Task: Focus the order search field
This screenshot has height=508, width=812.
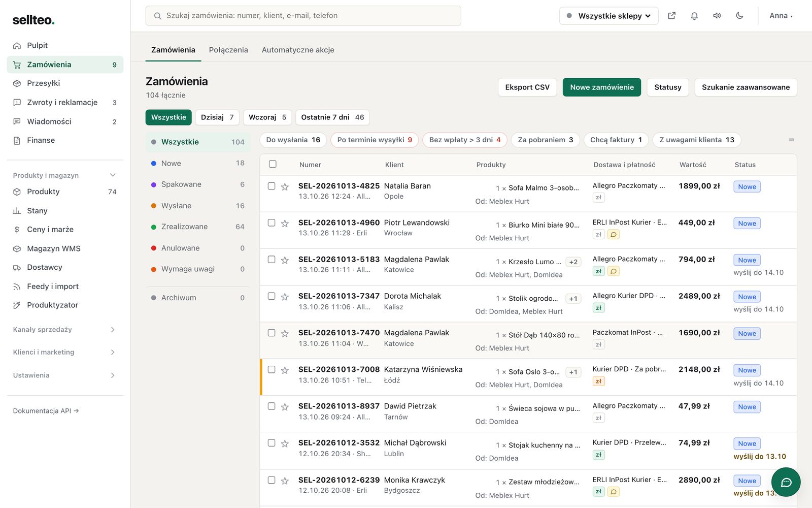Action: click(303, 16)
